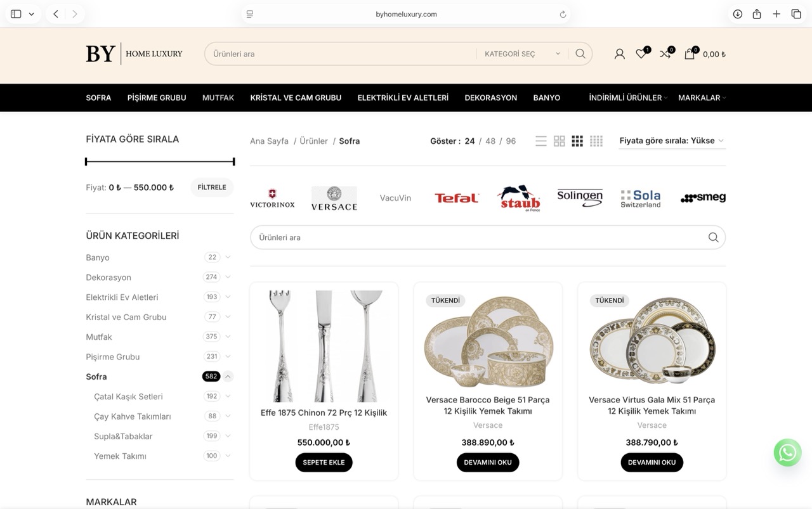Open the shopping cart bag icon
Viewport: 812px width, 509px height.
click(690, 54)
